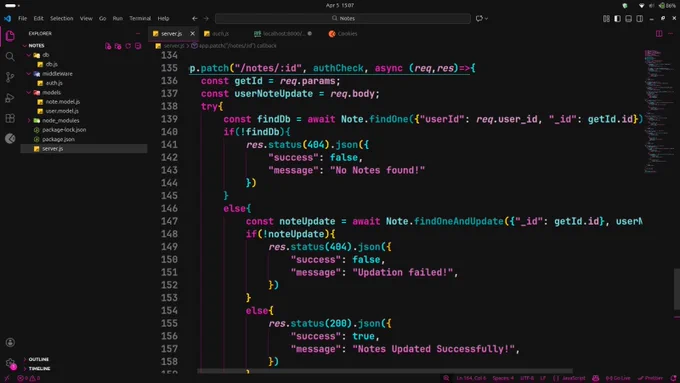
Task: Toggle the secondary side bar visibility
Action: (640, 19)
